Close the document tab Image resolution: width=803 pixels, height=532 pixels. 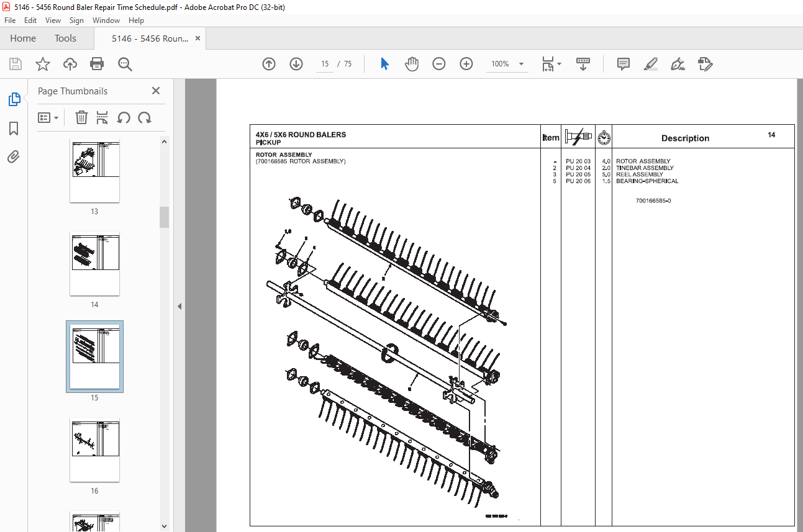[198, 38]
